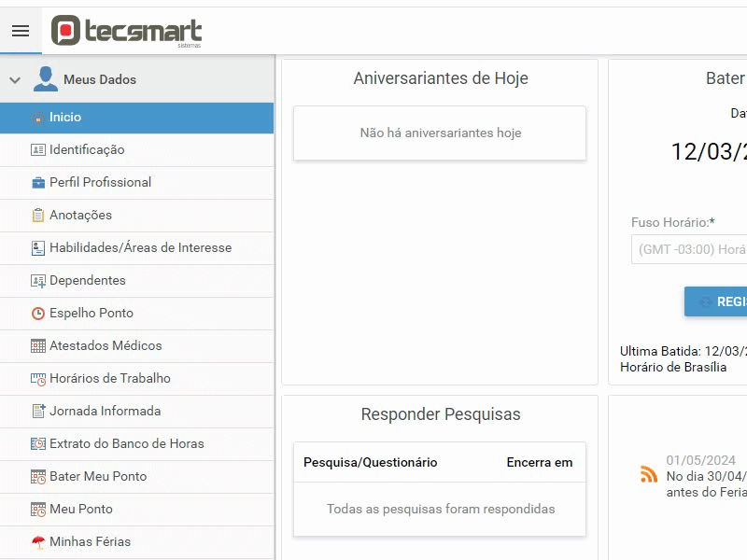747x560 pixels.
Task: Click the Espelho Ponto clock icon
Action: click(x=38, y=314)
